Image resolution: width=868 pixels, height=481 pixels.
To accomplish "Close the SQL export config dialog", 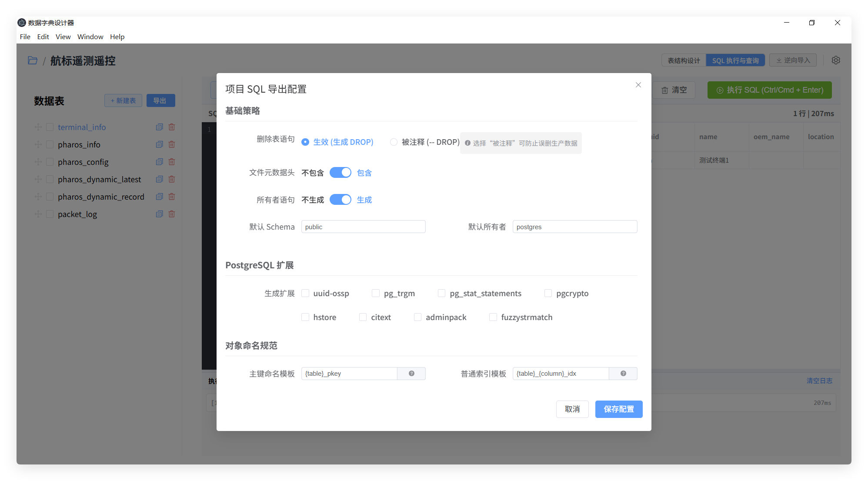I will [x=638, y=85].
